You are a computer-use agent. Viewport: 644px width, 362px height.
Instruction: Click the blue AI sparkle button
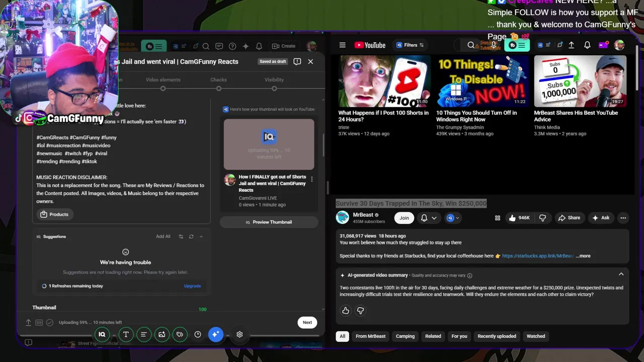coord(215,334)
